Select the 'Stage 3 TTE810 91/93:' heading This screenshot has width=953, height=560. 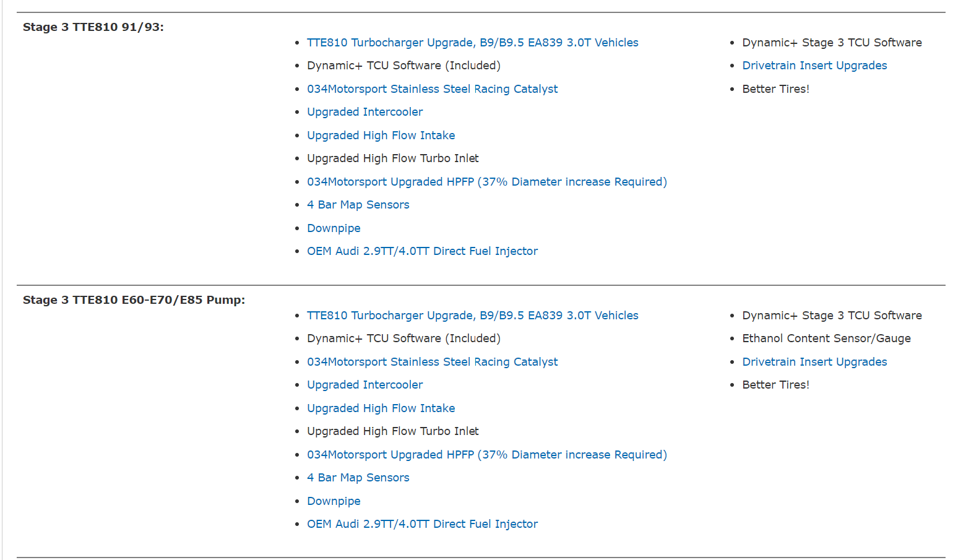[x=93, y=27]
